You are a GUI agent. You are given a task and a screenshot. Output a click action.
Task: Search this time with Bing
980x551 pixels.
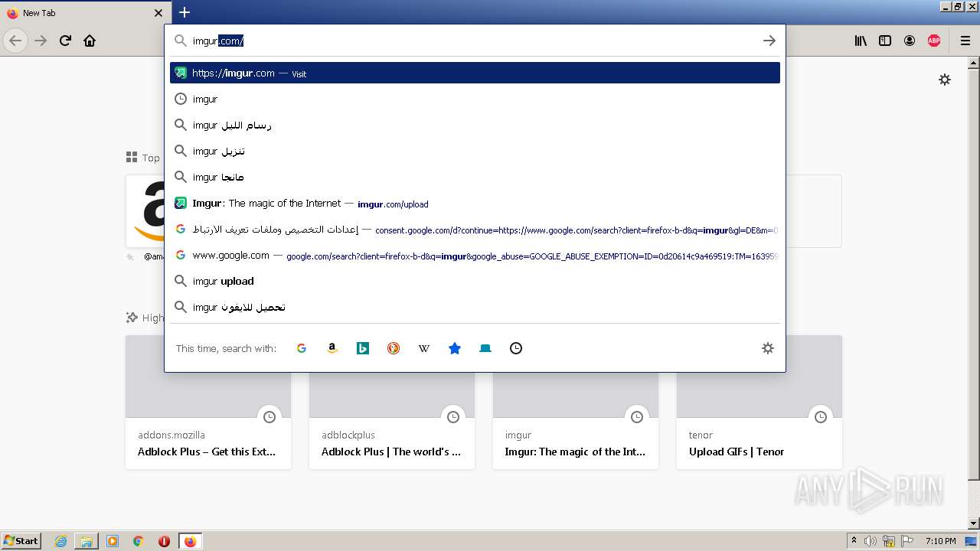tap(363, 348)
